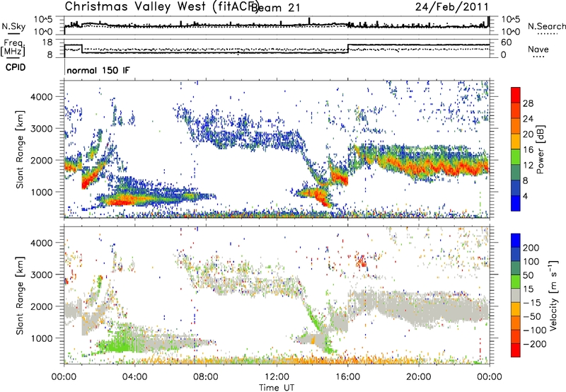Click the '04:00' time axis label
The width and height of the screenshot is (566, 392).
pos(134,377)
